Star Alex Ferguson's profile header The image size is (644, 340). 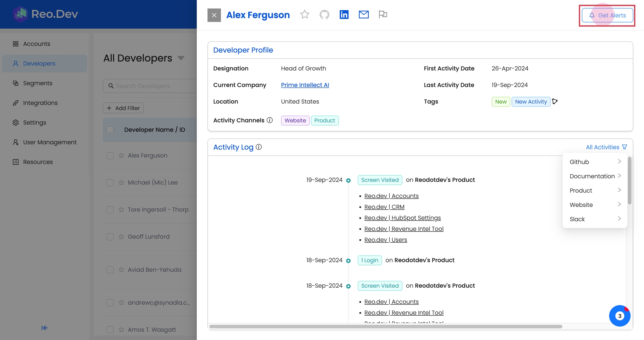[x=305, y=15]
